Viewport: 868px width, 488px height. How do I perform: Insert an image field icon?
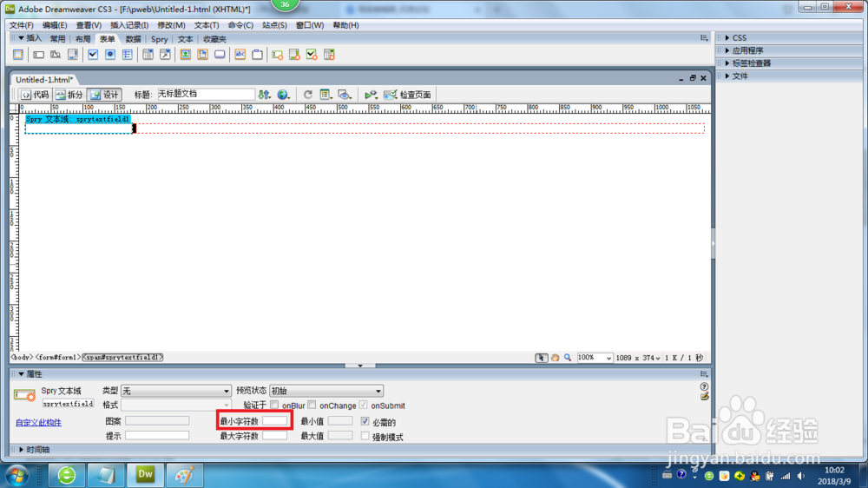pyautogui.click(x=186, y=55)
